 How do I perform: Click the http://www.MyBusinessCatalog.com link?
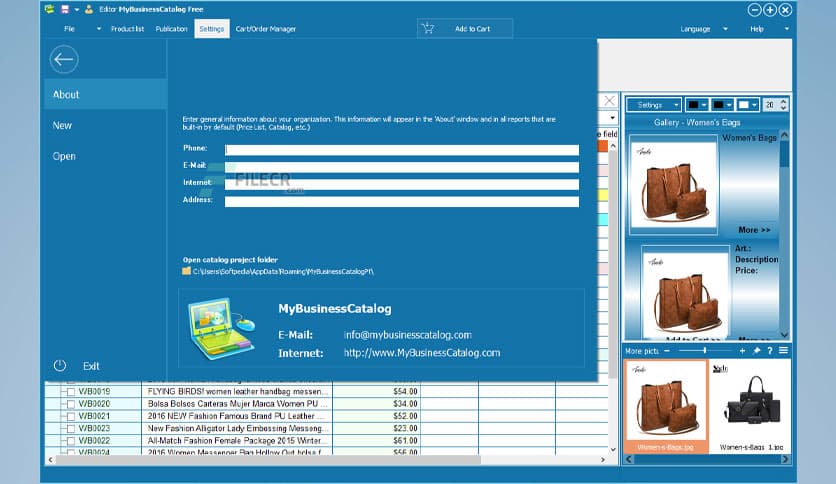(x=422, y=353)
